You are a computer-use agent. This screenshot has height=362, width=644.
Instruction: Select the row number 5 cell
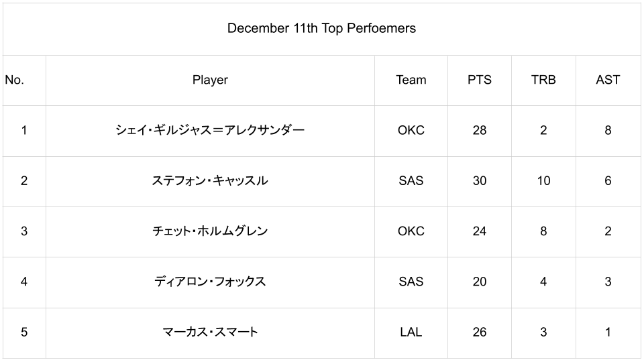point(24,332)
